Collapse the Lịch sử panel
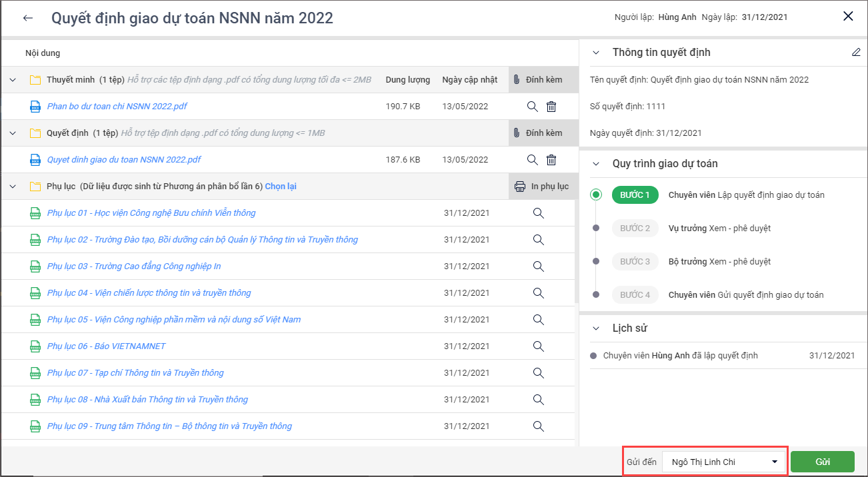The image size is (868, 477). pyautogui.click(x=597, y=328)
